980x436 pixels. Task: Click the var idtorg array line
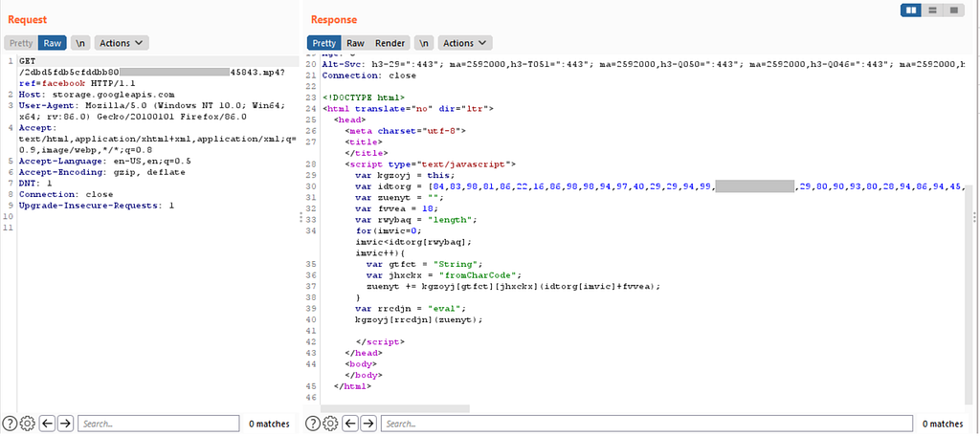pos(659,186)
